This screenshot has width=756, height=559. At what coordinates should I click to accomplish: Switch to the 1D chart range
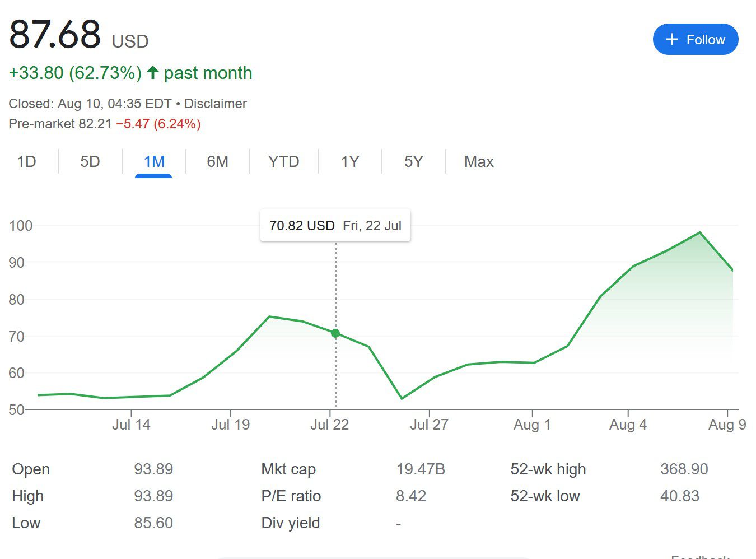(26, 162)
